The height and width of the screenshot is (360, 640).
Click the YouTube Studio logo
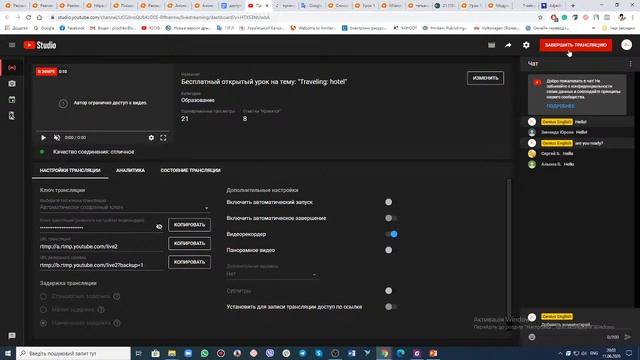coord(40,45)
